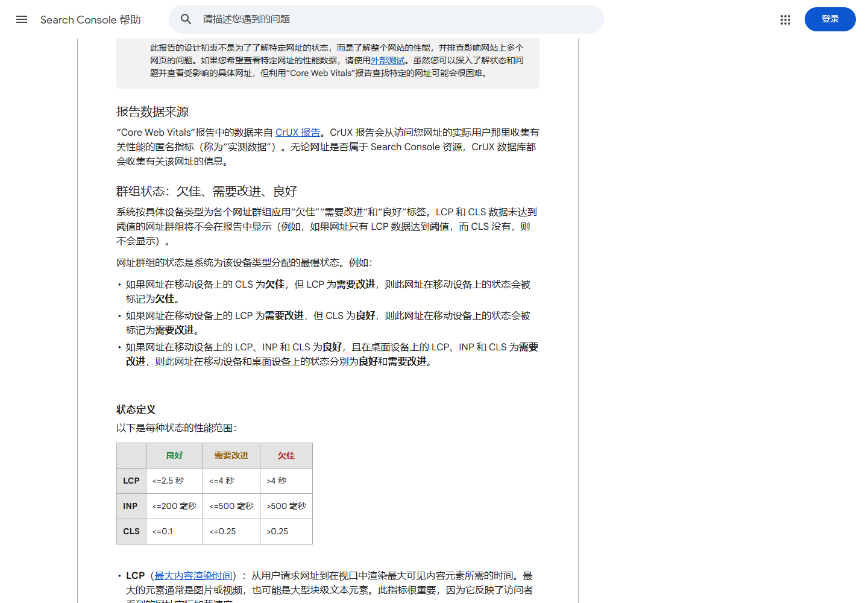Screen dimensions: 868x603
Task: Open the Search Console 帮助 home link
Action: pyautogui.click(x=90, y=19)
